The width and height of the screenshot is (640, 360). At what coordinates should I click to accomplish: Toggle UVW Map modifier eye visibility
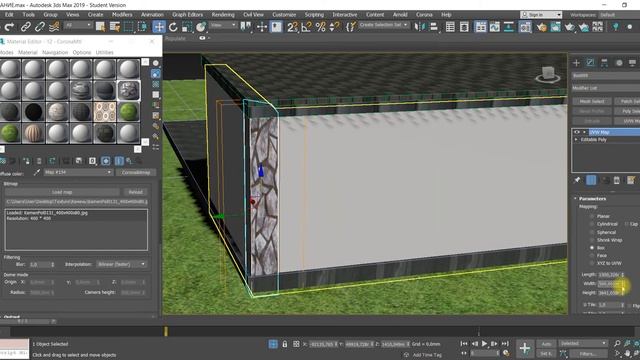click(576, 132)
